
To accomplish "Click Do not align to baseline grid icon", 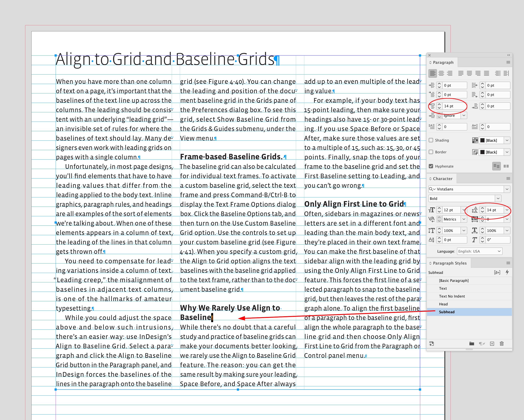I will [496, 166].
